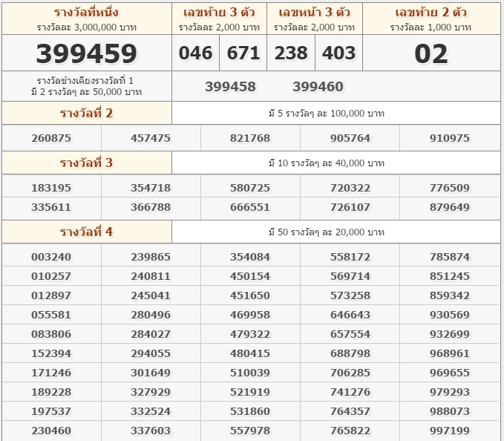
Task: Select fourth prize number 785874
Action: click(450, 257)
